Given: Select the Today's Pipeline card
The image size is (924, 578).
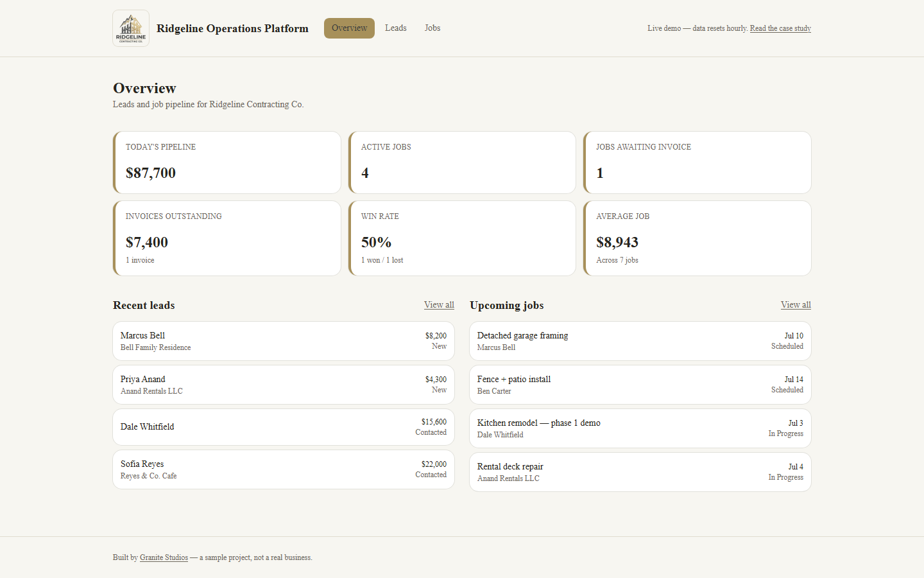Looking at the screenshot, I should (x=227, y=162).
